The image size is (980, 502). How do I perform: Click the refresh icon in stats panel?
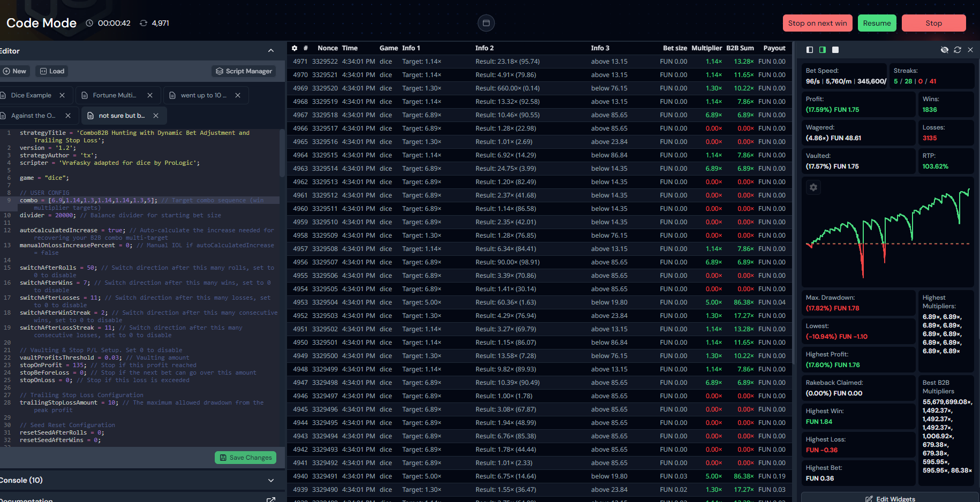958,50
